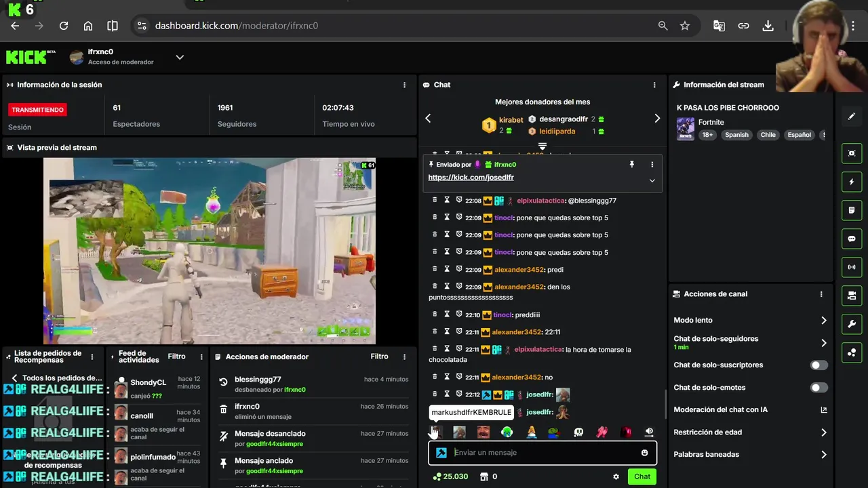Click the three-circles sidebar icon

coord(852,352)
